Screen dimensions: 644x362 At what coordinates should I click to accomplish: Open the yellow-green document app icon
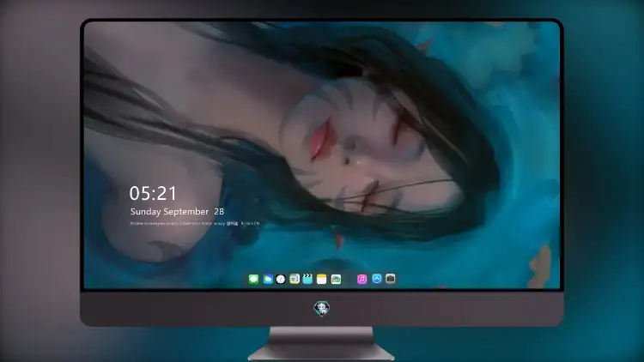pyautogui.click(x=295, y=279)
